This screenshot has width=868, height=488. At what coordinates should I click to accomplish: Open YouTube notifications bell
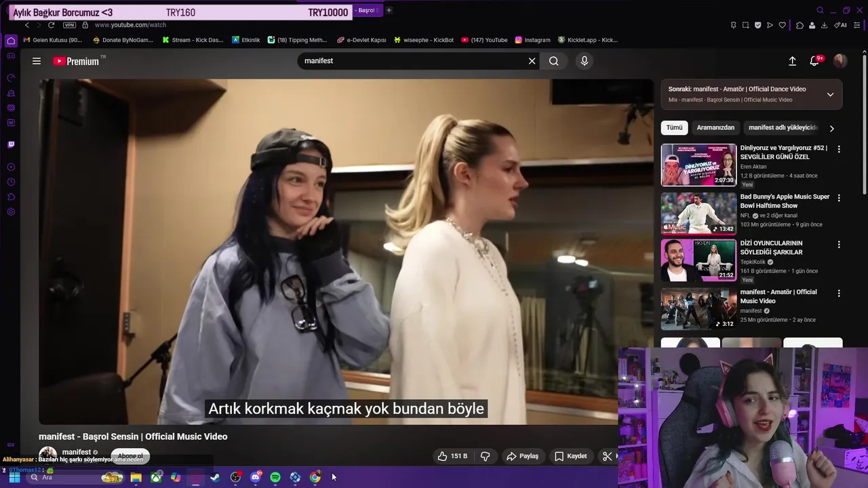(x=815, y=61)
